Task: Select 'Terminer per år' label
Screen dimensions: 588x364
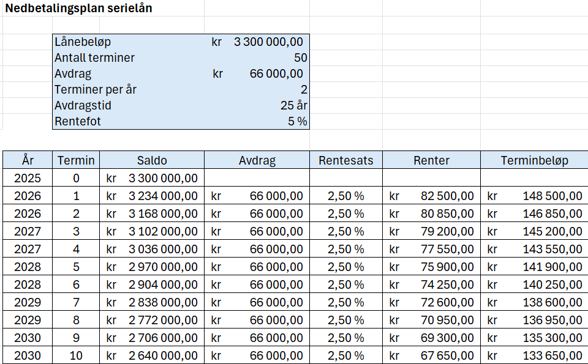Action: pyautogui.click(x=96, y=89)
